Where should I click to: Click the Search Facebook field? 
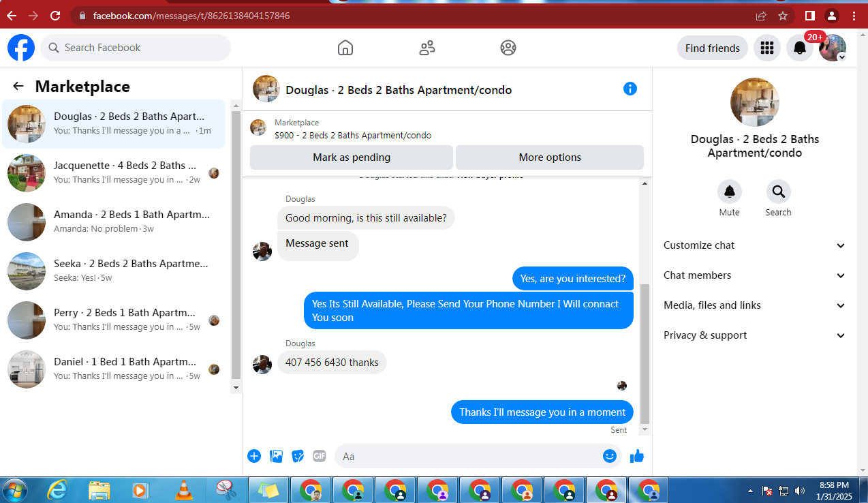[136, 48]
